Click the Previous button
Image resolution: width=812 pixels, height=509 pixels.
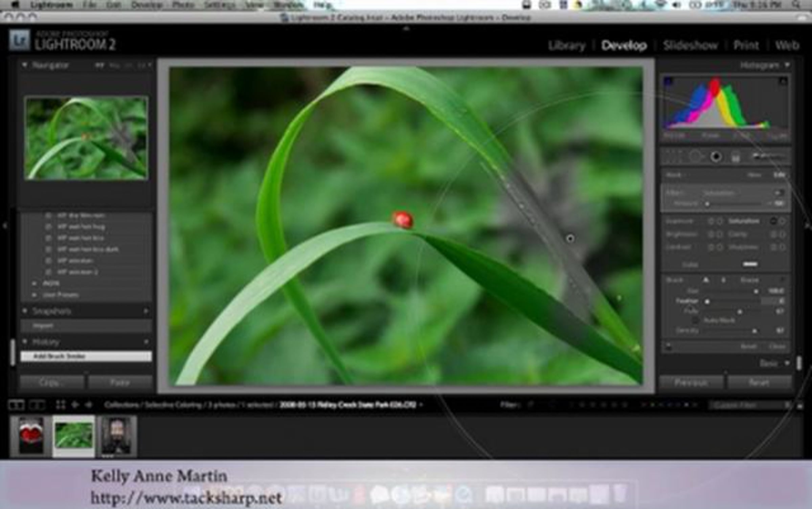pyautogui.click(x=691, y=382)
